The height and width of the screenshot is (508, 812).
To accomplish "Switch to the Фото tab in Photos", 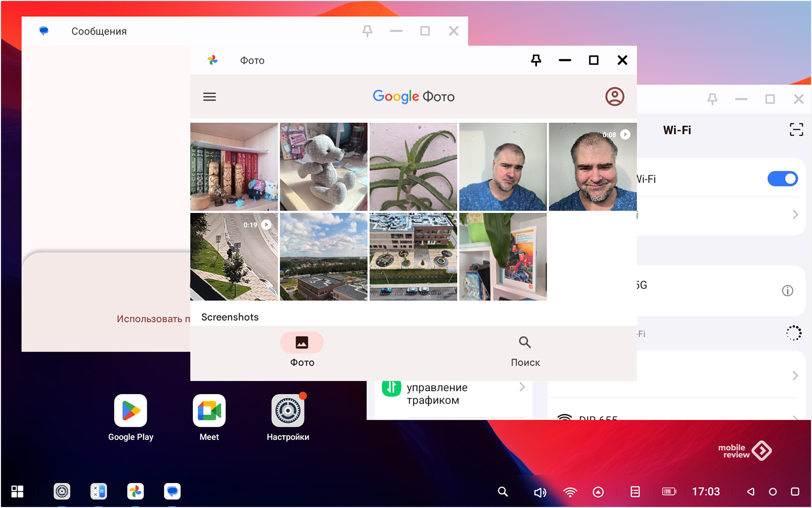I will [302, 350].
